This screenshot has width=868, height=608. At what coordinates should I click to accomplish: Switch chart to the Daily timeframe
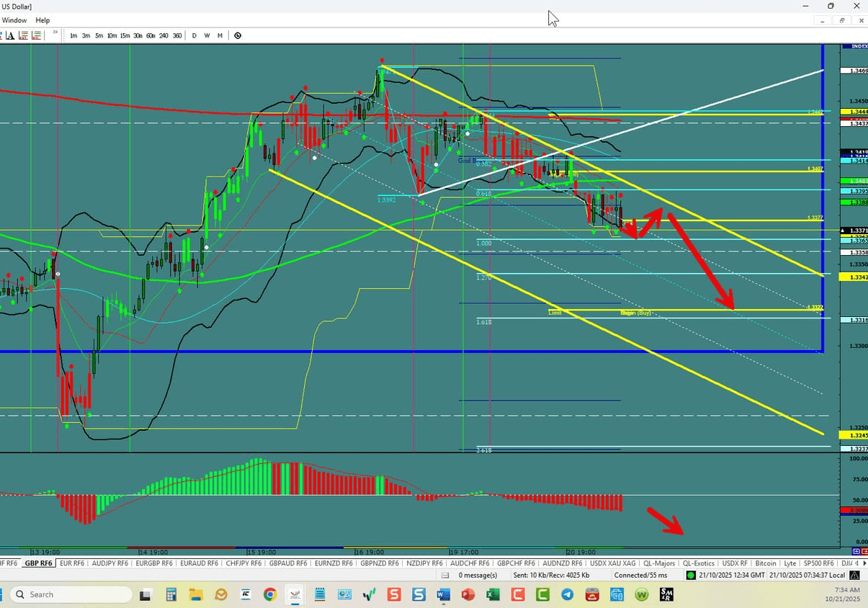[x=194, y=35]
